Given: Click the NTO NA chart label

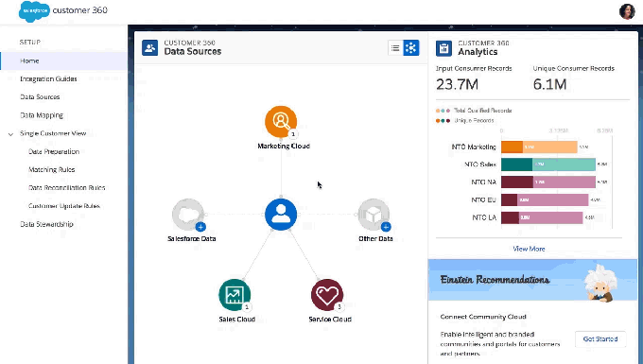Looking at the screenshot, I should [483, 182].
